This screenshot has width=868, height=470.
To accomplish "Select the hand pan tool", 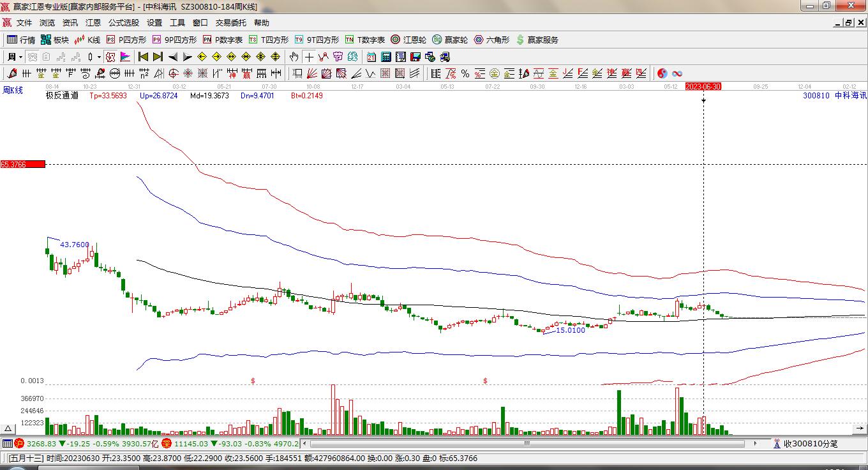I will coord(294,57).
